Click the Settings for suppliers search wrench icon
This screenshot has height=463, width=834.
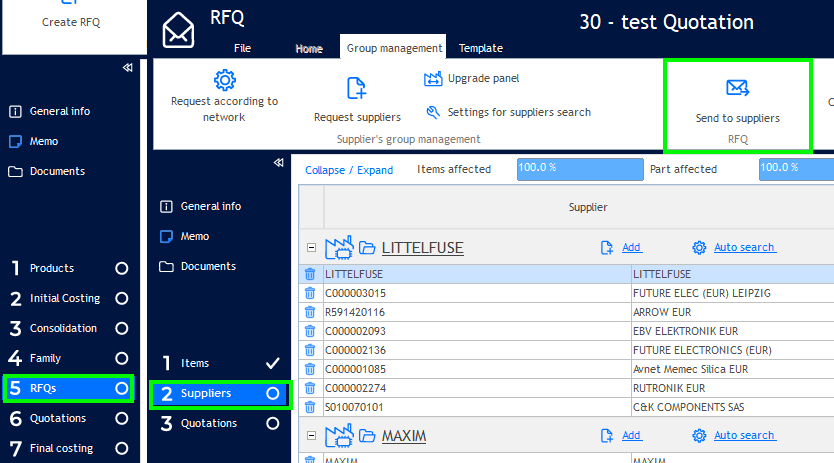tap(433, 112)
